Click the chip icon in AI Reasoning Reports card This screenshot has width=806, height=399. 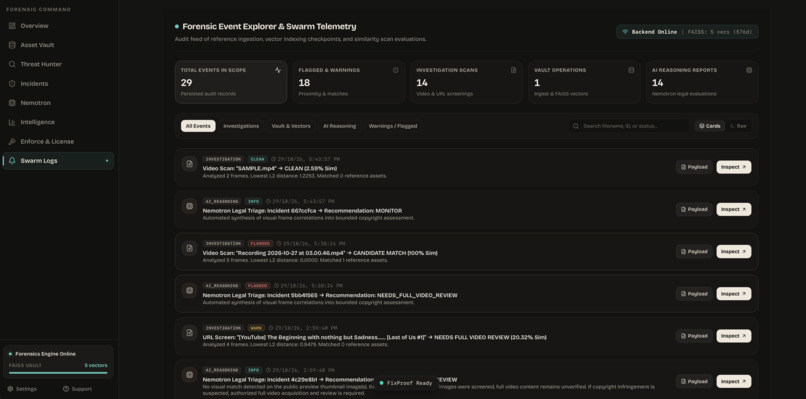(749, 70)
